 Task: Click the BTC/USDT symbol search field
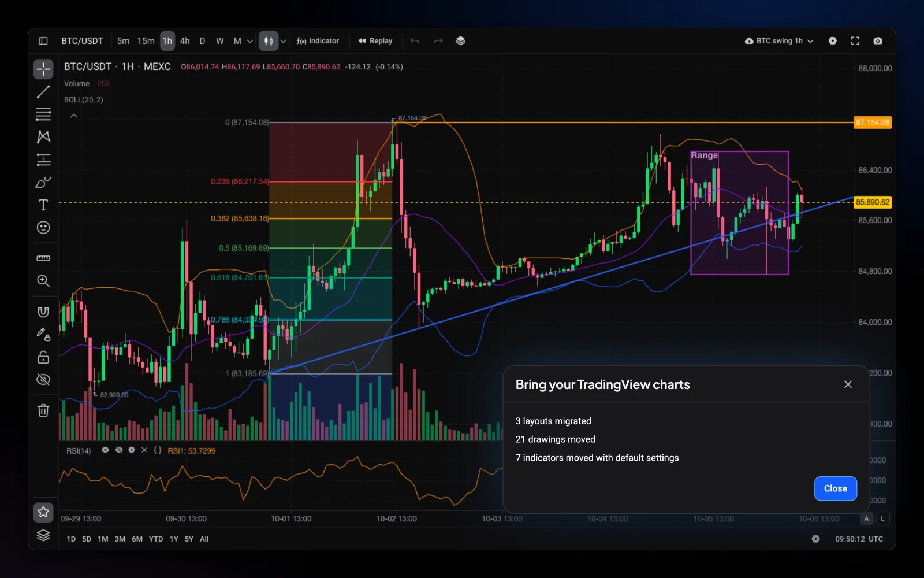82,41
